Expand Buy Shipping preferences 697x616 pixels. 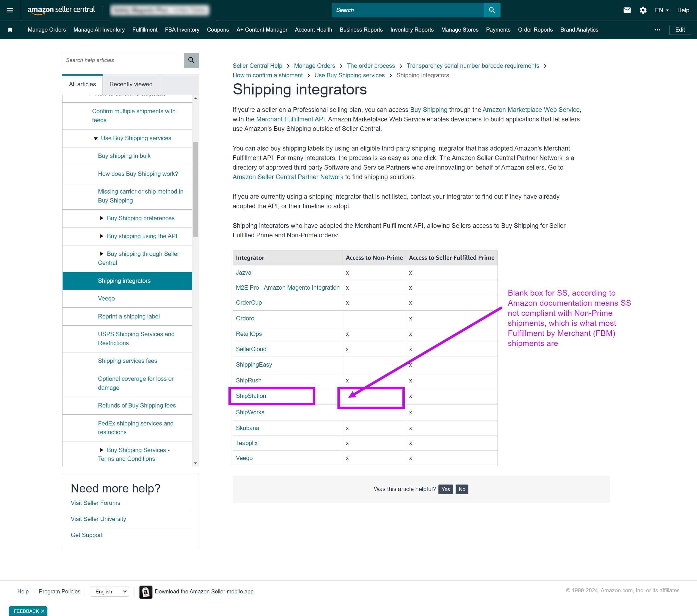[101, 218]
